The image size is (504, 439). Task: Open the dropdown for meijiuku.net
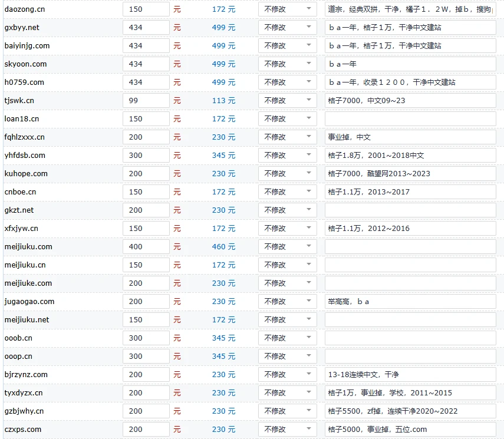tap(288, 319)
